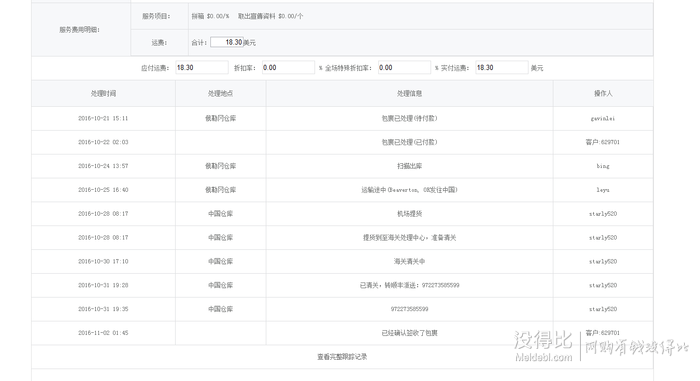
Task: Click operator name leyu
Action: pos(603,190)
